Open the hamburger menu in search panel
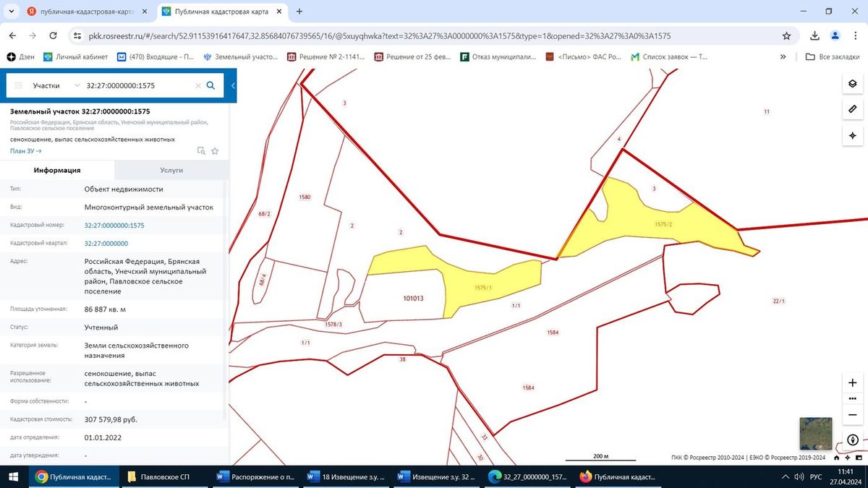 19,85
